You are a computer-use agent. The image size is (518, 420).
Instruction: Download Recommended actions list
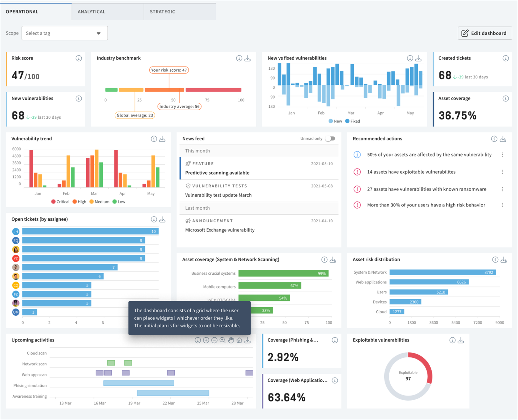click(x=503, y=139)
